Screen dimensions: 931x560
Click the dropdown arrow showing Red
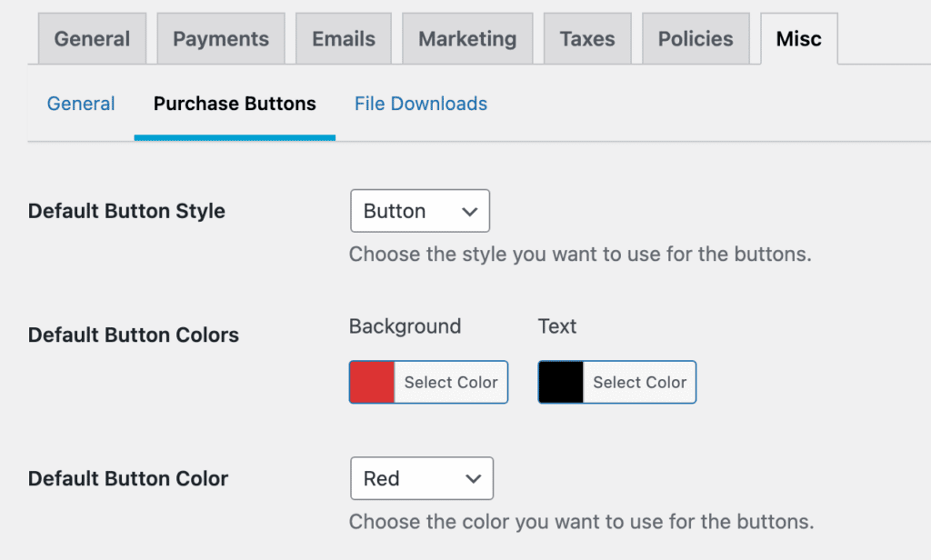tap(473, 478)
